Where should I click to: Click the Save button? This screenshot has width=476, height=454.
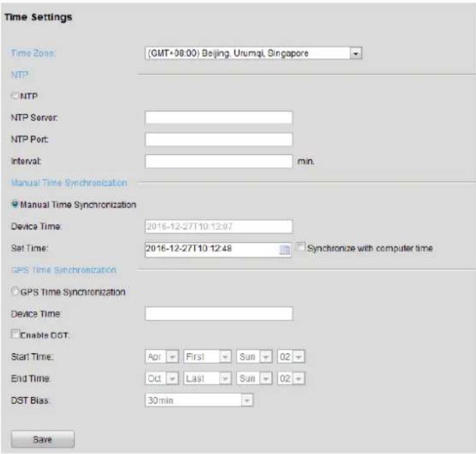(x=42, y=439)
